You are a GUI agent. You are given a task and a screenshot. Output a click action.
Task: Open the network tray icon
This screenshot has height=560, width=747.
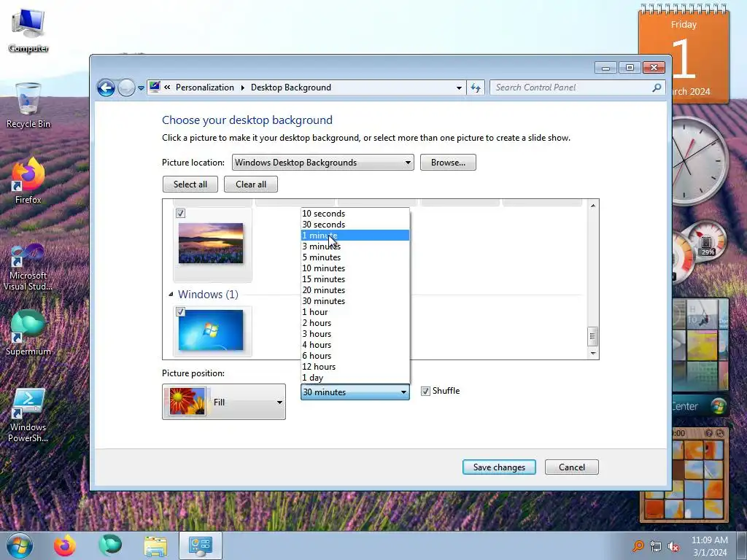[656, 546]
